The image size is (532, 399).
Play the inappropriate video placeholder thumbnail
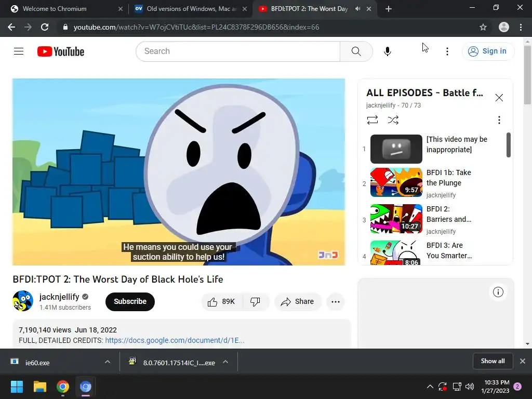coord(396,149)
